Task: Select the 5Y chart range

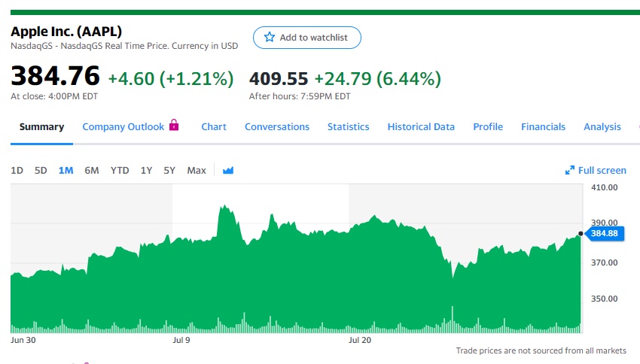Action: (x=169, y=171)
